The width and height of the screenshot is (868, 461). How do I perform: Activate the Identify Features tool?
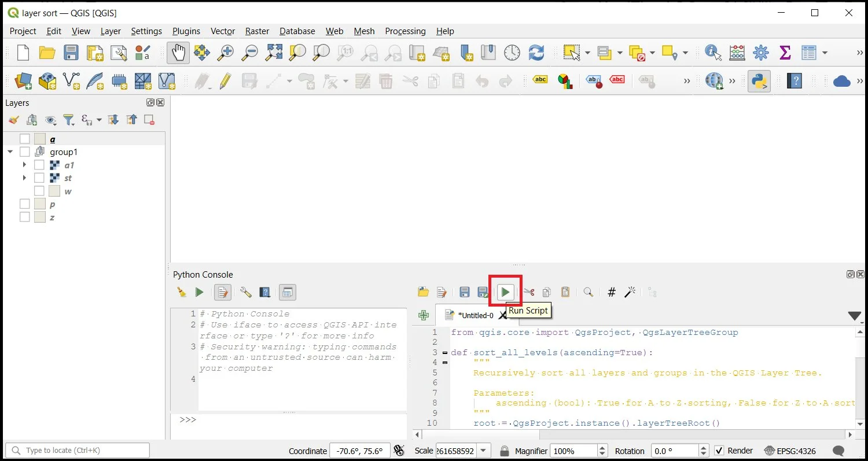[711, 53]
